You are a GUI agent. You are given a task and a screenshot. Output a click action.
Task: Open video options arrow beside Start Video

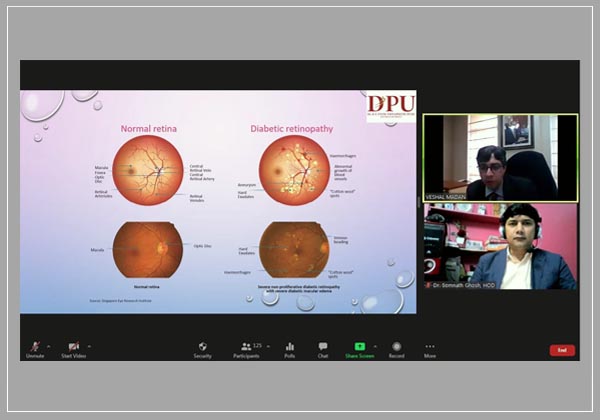(89, 346)
